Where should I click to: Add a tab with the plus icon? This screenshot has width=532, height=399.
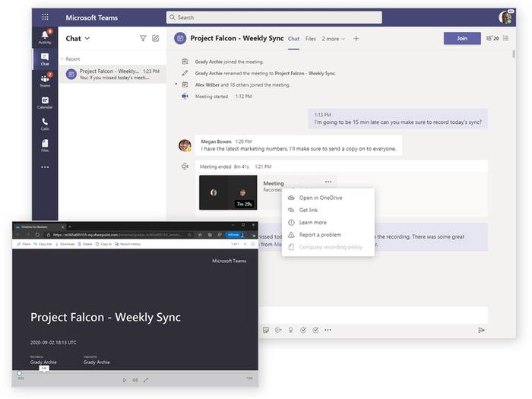tap(356, 39)
